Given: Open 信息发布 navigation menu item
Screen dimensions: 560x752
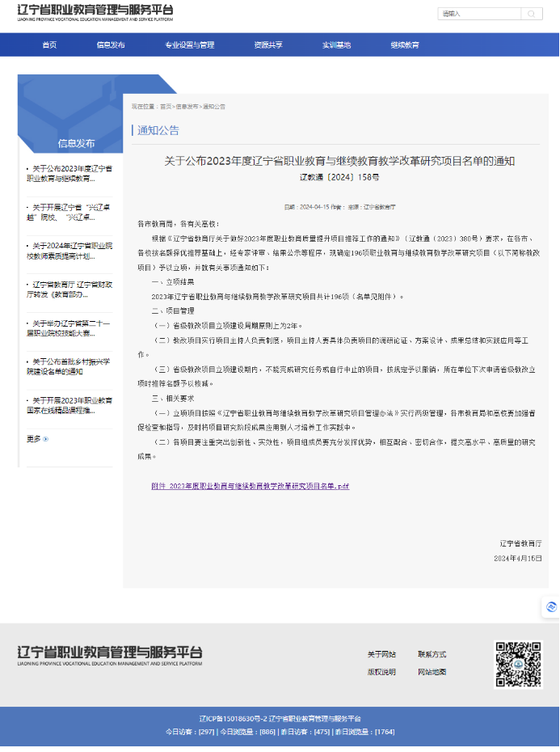Looking at the screenshot, I should pos(111,45).
